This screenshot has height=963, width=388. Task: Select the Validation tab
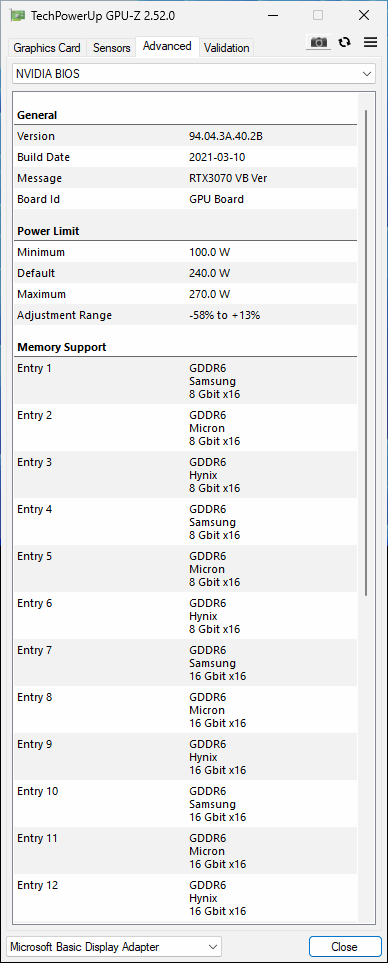pyautogui.click(x=227, y=47)
